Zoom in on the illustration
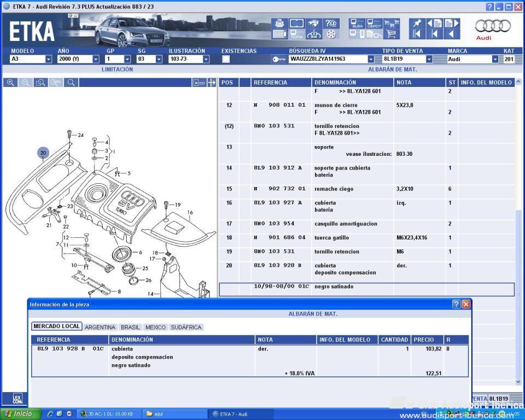This screenshot has width=525, height=420. 10,83
